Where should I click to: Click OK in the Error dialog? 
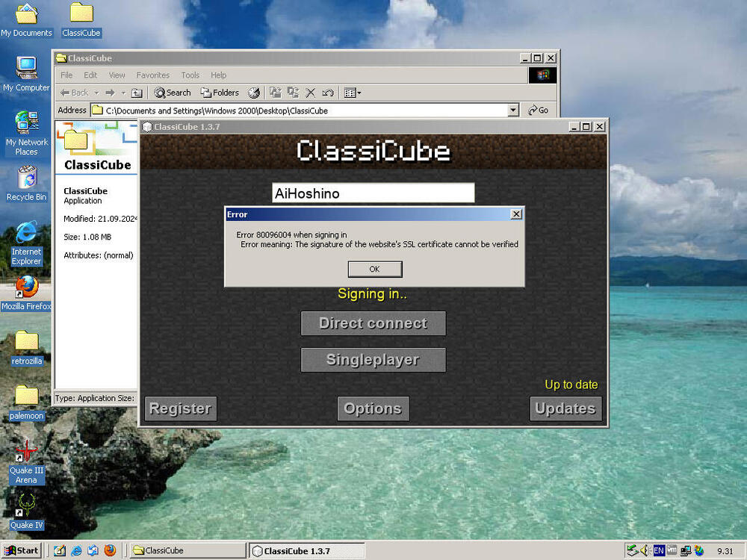(374, 269)
